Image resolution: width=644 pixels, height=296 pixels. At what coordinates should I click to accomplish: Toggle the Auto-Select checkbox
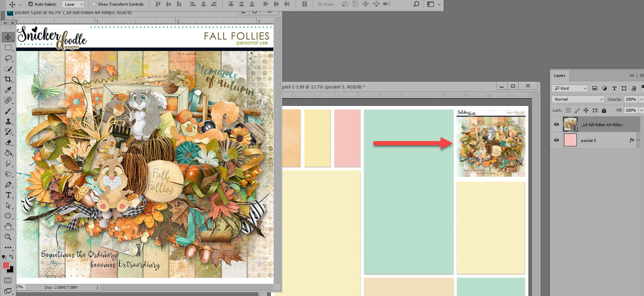coord(30,4)
